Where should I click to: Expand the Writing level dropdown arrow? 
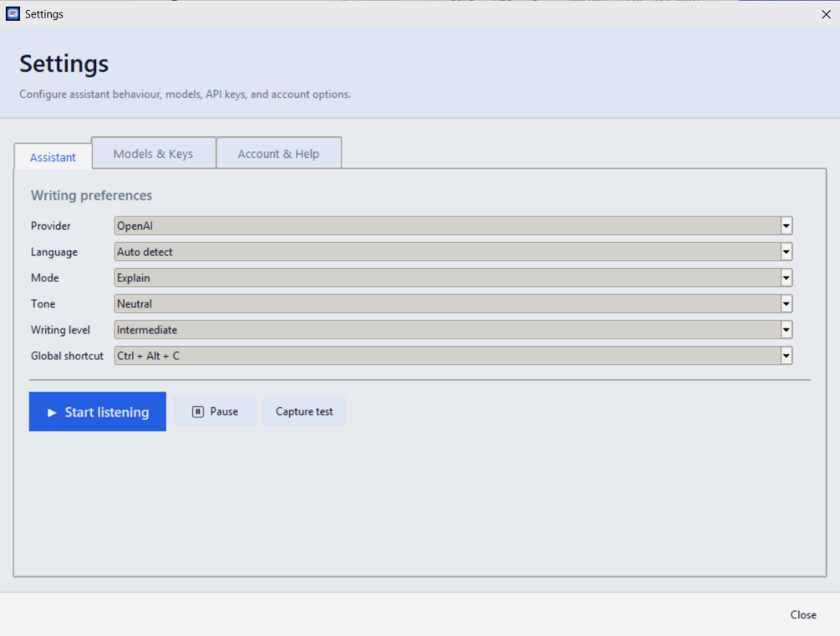pyautogui.click(x=786, y=330)
